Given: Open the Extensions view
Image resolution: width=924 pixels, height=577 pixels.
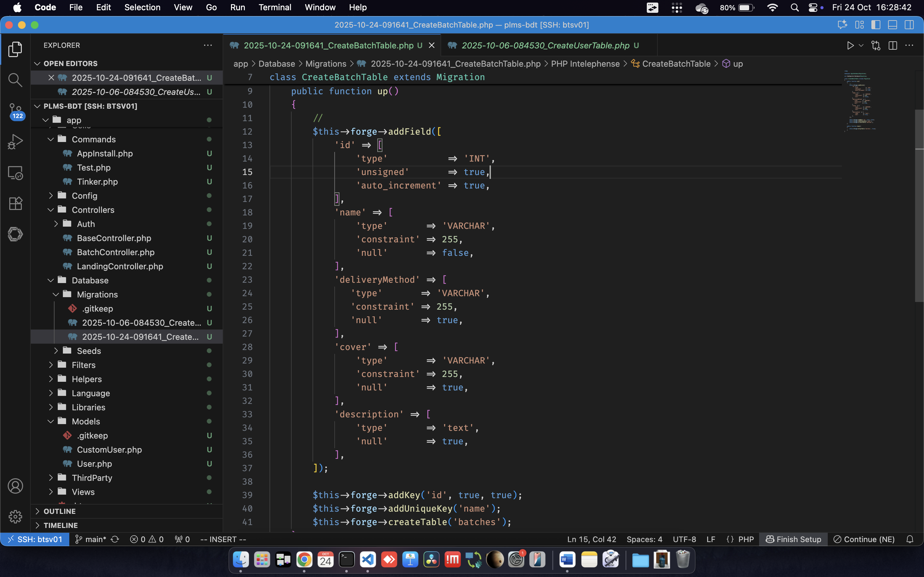Looking at the screenshot, I should [15, 204].
